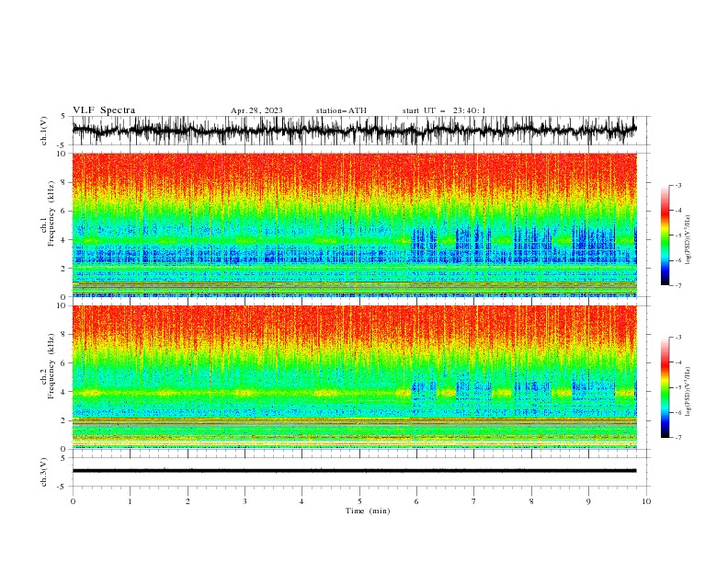Click the ch.2 color bar PSD label
728x563 pixels.
coord(688,392)
